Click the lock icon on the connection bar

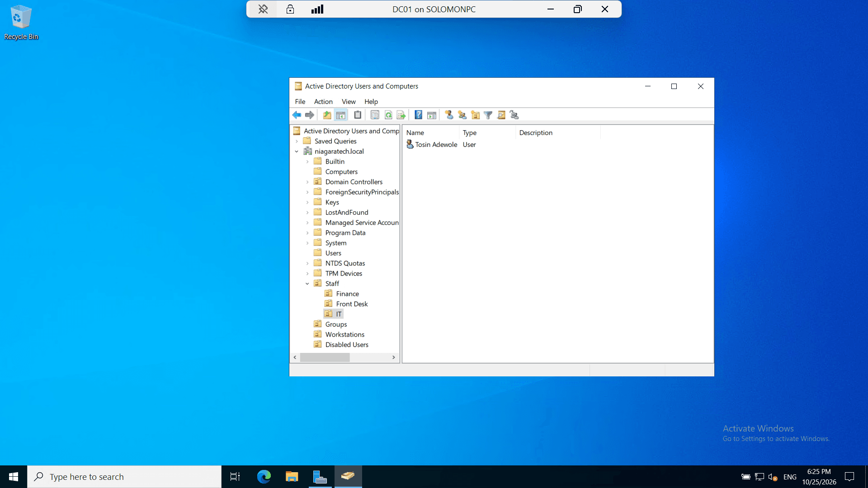click(290, 9)
